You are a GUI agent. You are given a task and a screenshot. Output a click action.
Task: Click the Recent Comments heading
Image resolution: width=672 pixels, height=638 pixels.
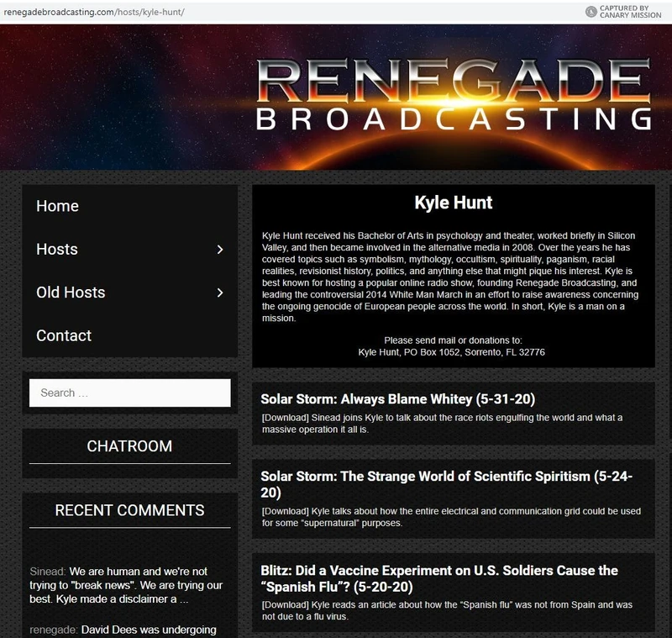129,510
